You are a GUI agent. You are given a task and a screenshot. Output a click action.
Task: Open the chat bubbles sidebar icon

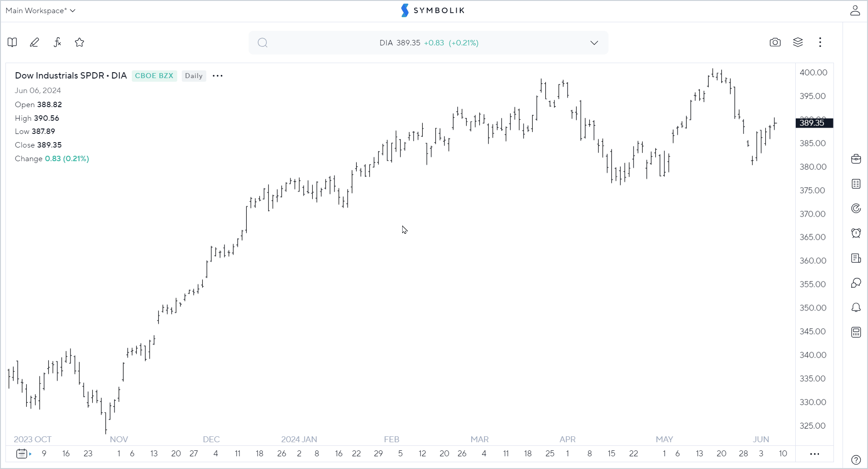click(x=856, y=283)
